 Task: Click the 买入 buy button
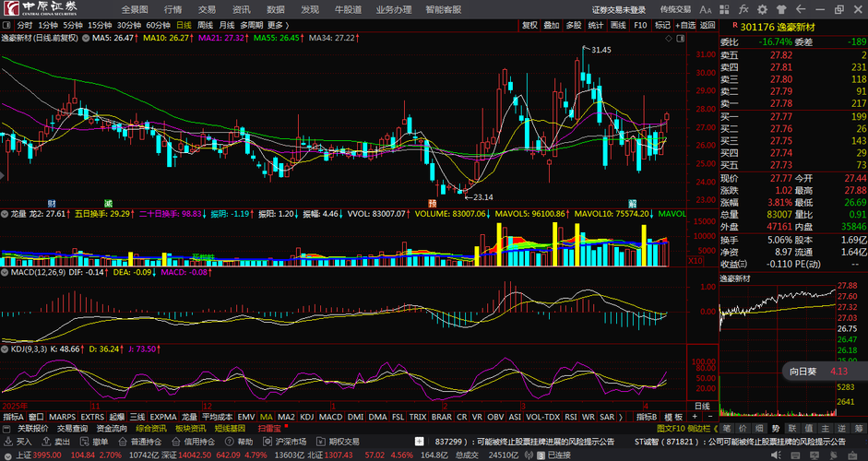tap(18, 442)
